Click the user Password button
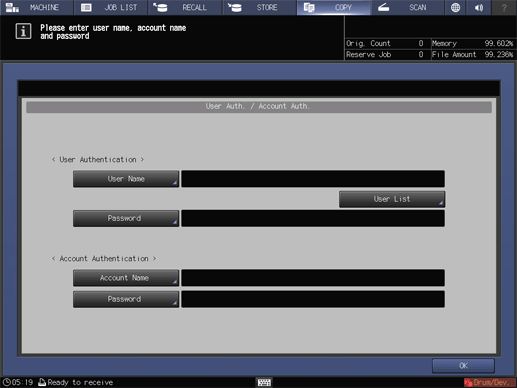Image resolution: width=517 pixels, height=388 pixels. (x=126, y=218)
